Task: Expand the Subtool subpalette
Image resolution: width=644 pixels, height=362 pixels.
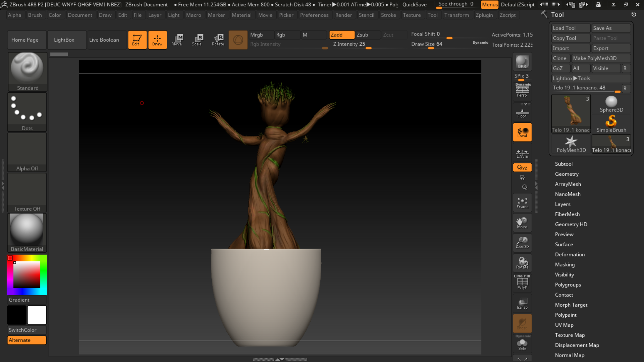Action: pyautogui.click(x=563, y=164)
